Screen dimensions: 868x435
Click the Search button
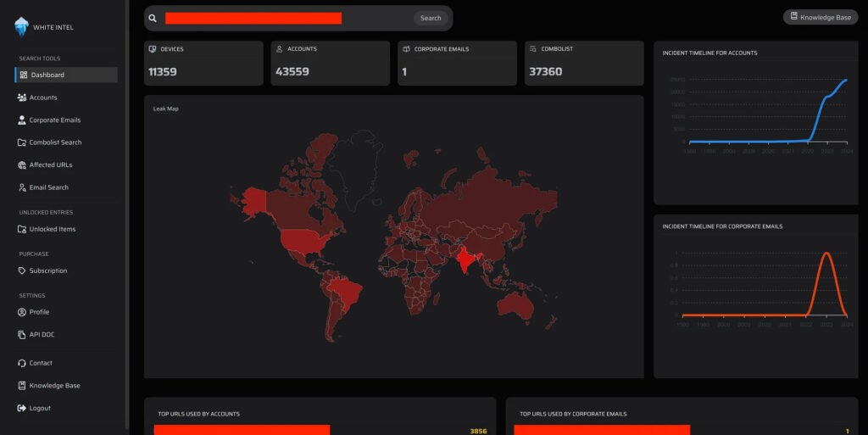pos(430,19)
